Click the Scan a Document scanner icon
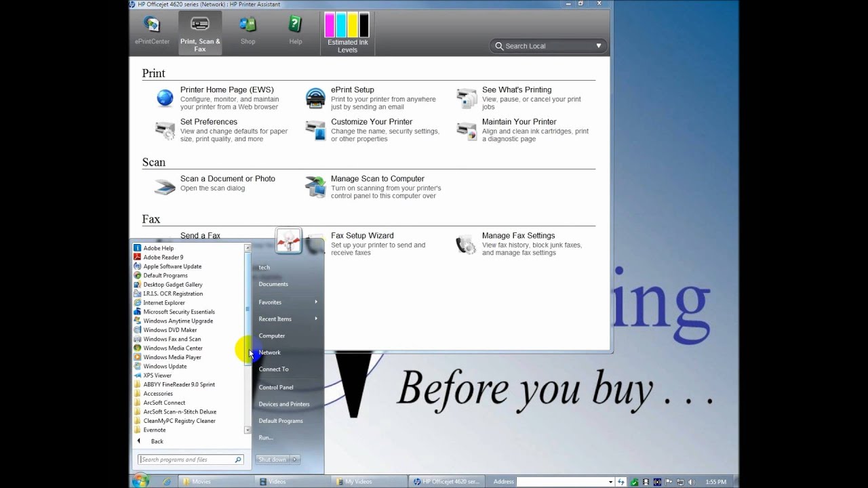Image resolution: width=868 pixels, height=488 pixels. (165, 187)
